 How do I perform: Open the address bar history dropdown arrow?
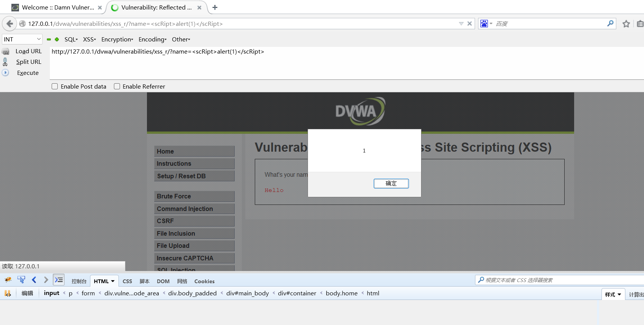pyautogui.click(x=461, y=24)
